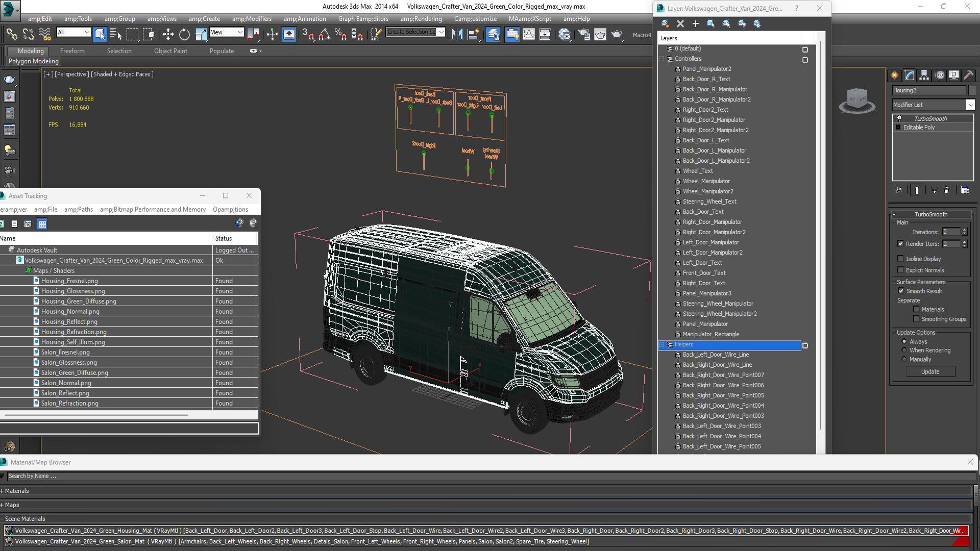The width and height of the screenshot is (980, 551).
Task: Toggle the Angle Snap button
Action: pos(324,34)
